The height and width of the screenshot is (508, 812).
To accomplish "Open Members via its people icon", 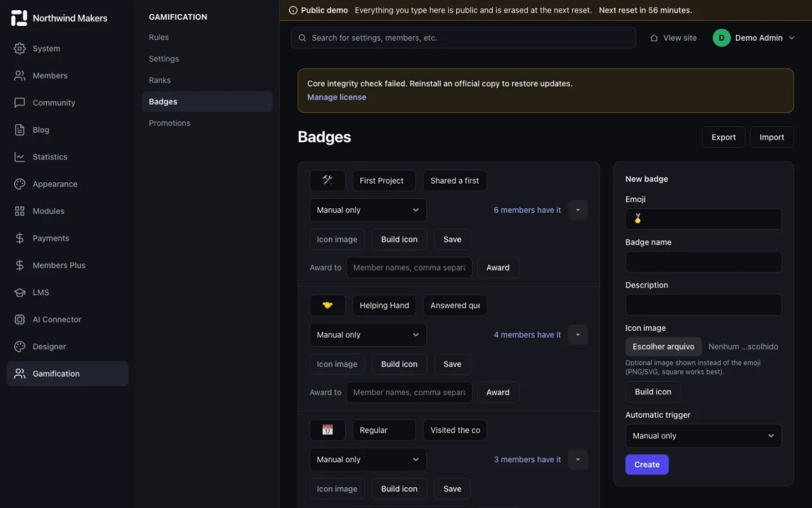I will click(x=20, y=76).
